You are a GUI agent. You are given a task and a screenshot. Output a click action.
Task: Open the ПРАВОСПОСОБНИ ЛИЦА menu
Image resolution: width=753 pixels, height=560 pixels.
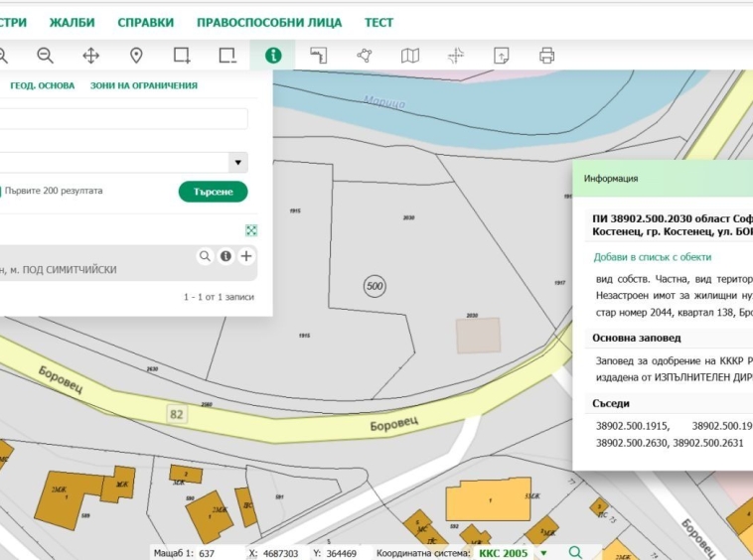(269, 23)
